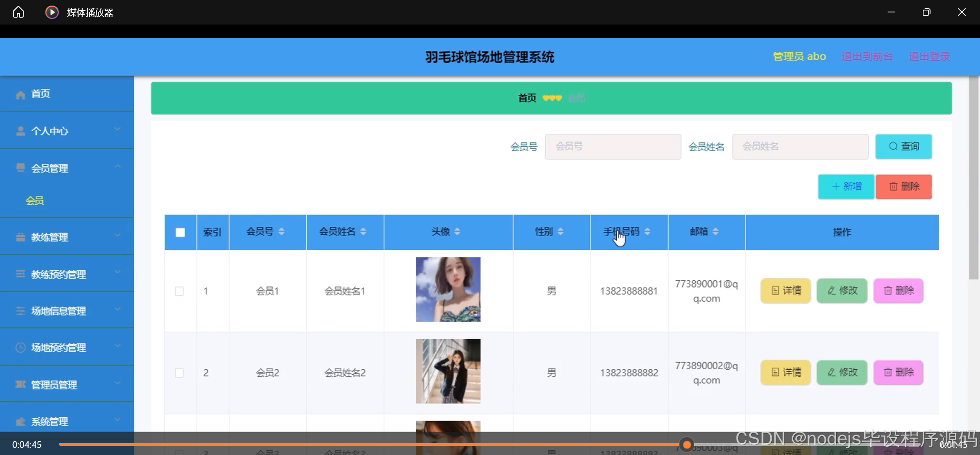Screen dimensions: 980x455
Task: Click the person icon beside 个人中心
Action: (x=20, y=131)
